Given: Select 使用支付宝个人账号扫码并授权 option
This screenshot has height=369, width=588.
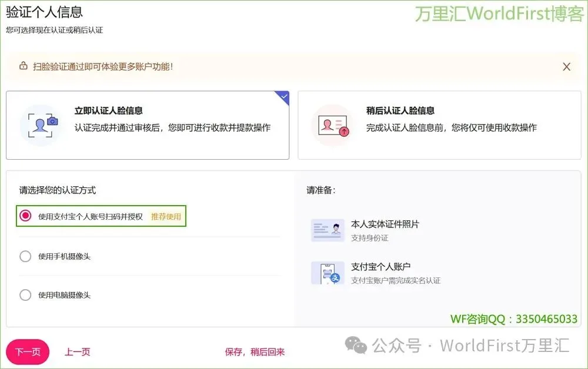Looking at the screenshot, I should pos(25,216).
